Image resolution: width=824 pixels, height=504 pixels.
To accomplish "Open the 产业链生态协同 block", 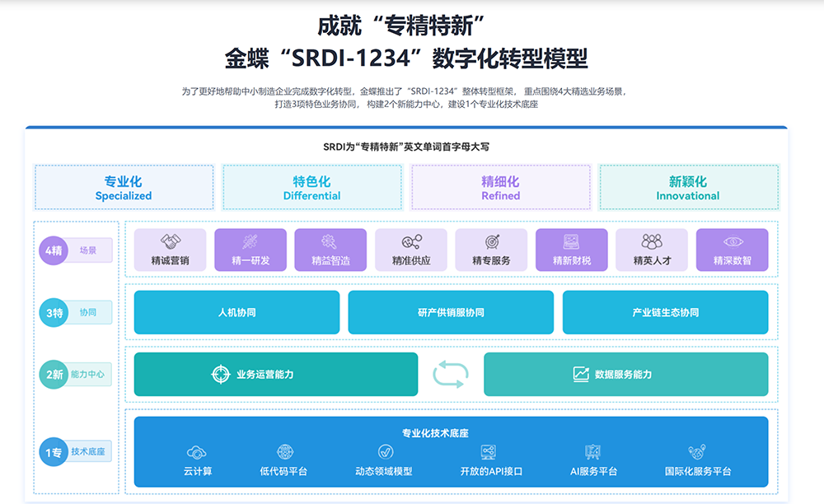I will 665,312.
